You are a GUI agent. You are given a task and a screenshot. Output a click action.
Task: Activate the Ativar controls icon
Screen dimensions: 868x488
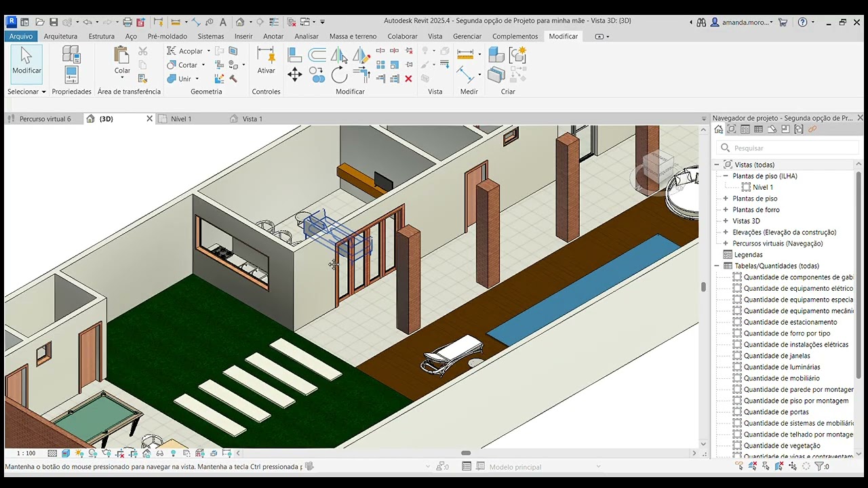coord(266,60)
